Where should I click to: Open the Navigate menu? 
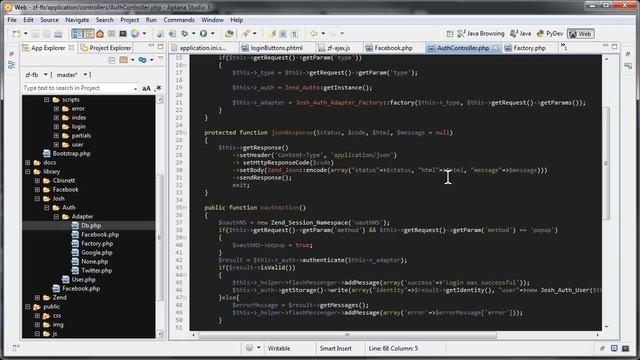(77, 20)
